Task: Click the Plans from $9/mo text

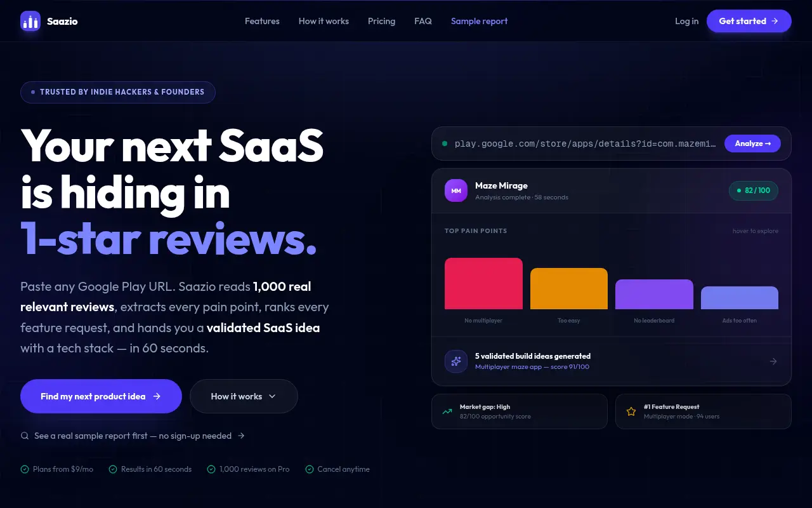Action: [x=63, y=469]
